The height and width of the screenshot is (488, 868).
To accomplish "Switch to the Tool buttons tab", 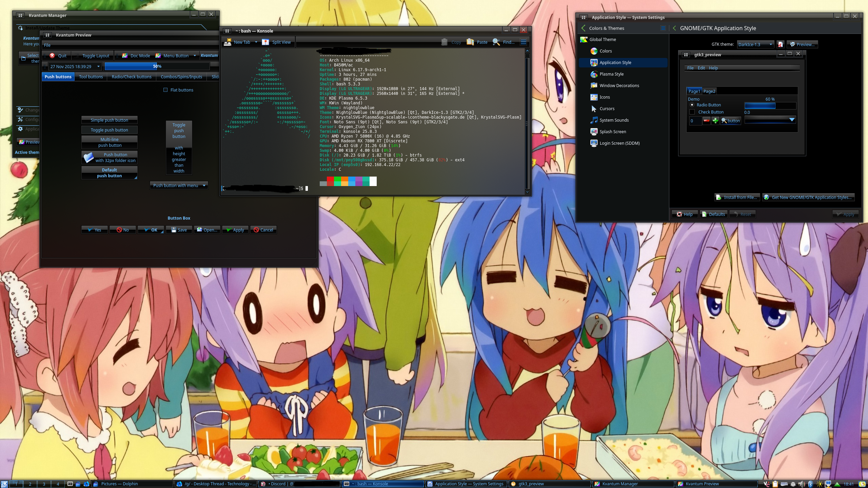I will click(x=91, y=77).
